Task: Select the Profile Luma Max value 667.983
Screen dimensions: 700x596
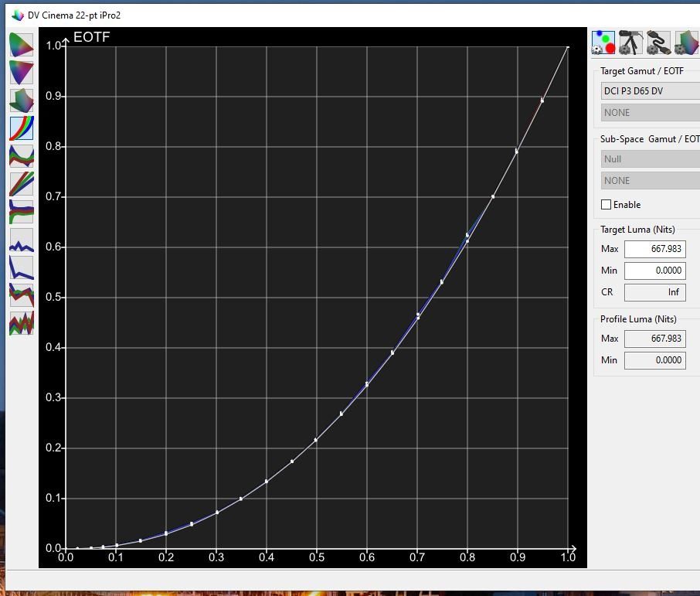Action: coord(655,339)
